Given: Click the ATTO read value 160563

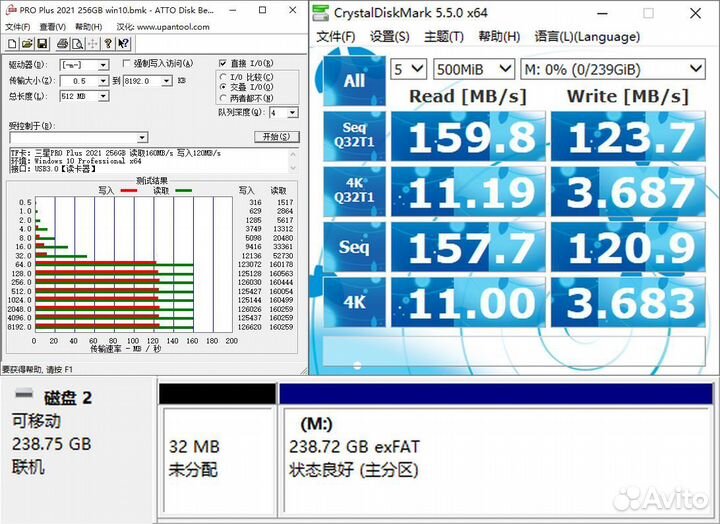Looking at the screenshot, I should tap(281, 273).
